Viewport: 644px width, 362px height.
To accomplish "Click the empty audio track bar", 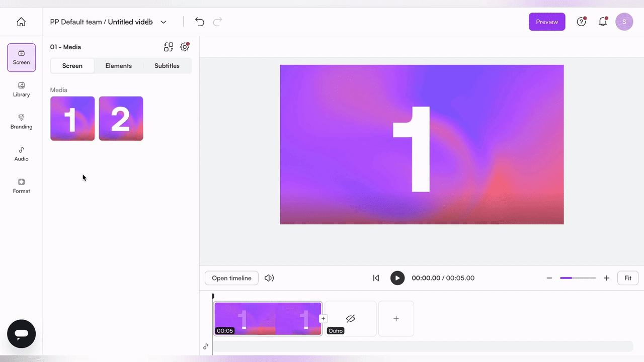I will point(423,346).
